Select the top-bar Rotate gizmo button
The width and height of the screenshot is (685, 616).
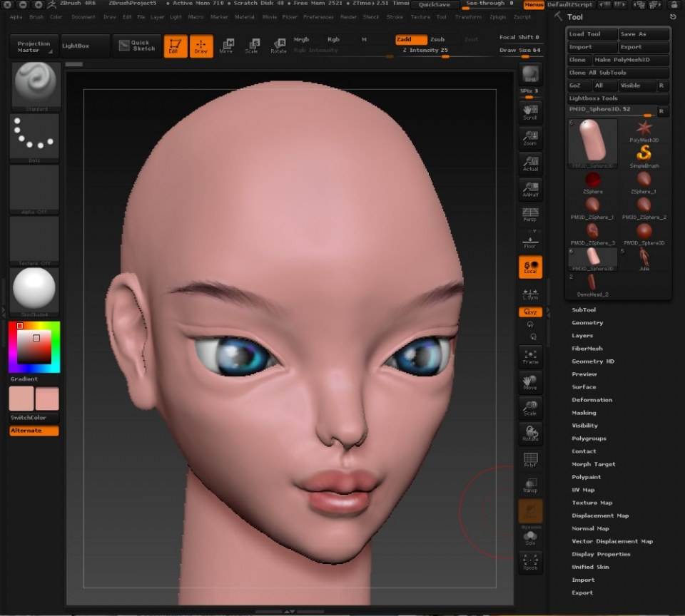(278, 46)
